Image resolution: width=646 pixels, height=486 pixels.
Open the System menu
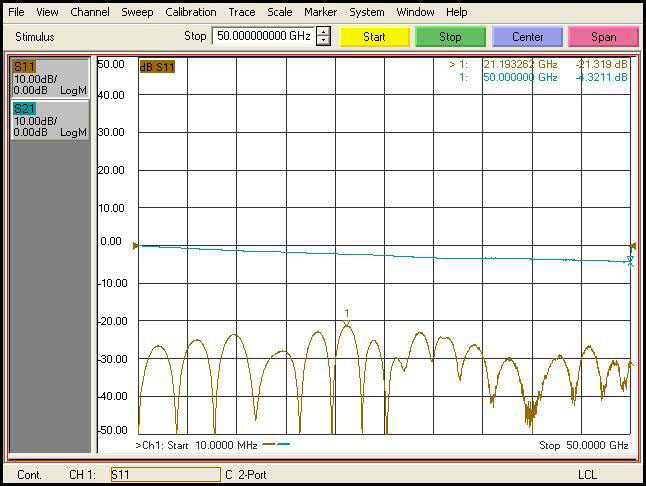tap(367, 12)
